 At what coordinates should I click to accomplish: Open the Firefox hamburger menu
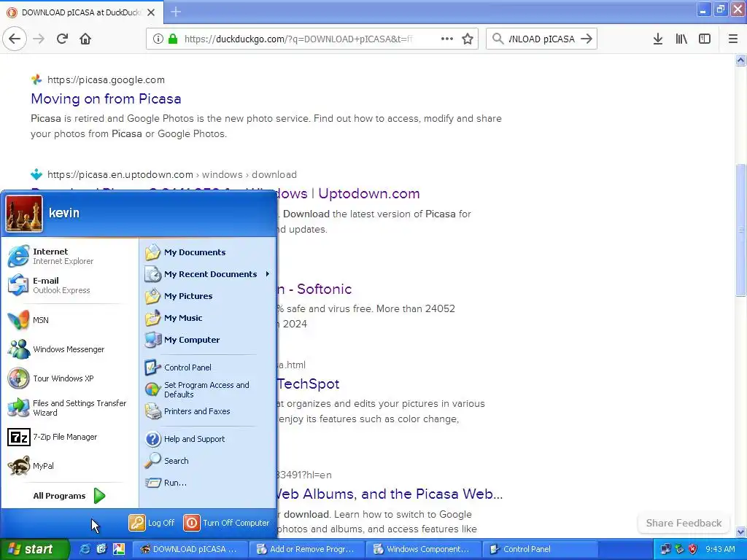(732, 39)
